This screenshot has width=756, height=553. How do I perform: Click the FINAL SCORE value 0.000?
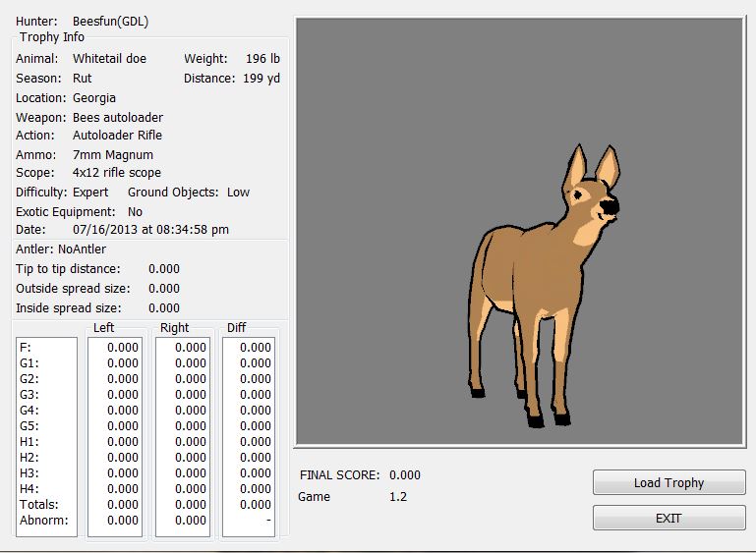click(405, 475)
